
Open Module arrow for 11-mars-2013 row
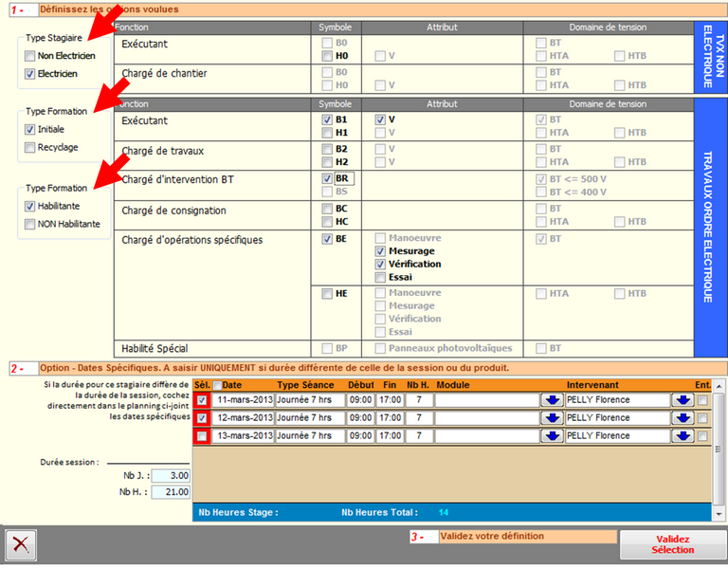pos(552,400)
